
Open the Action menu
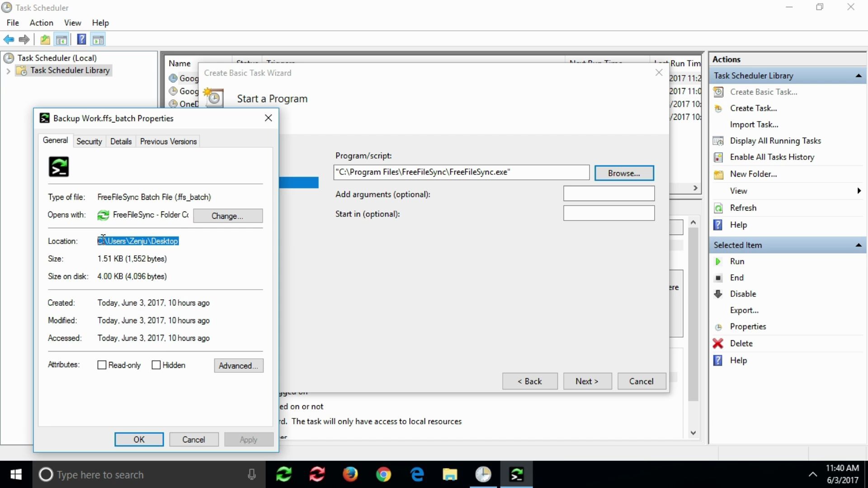coord(41,23)
